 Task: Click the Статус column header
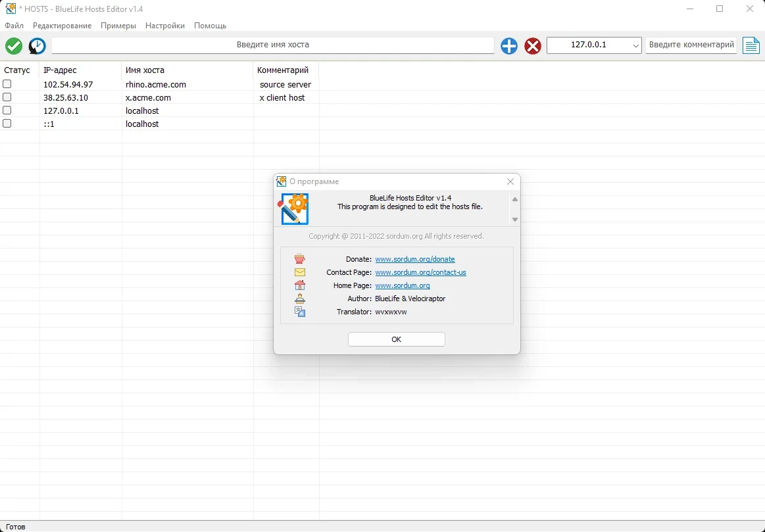tap(20, 70)
